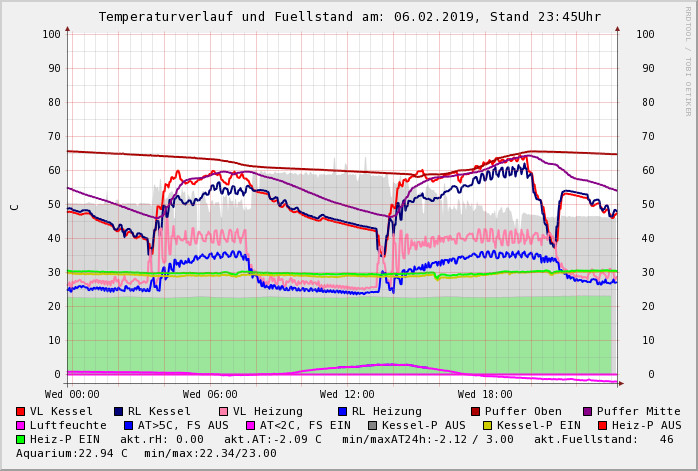
Task: Click the red VL Kessel legend swatch
Action: click(x=21, y=411)
